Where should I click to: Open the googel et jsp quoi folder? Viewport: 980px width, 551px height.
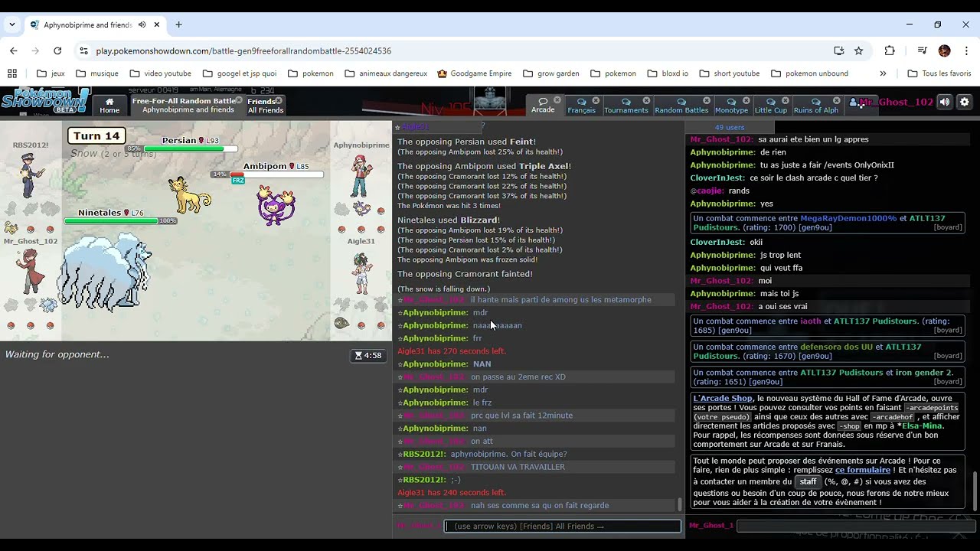coord(240,73)
